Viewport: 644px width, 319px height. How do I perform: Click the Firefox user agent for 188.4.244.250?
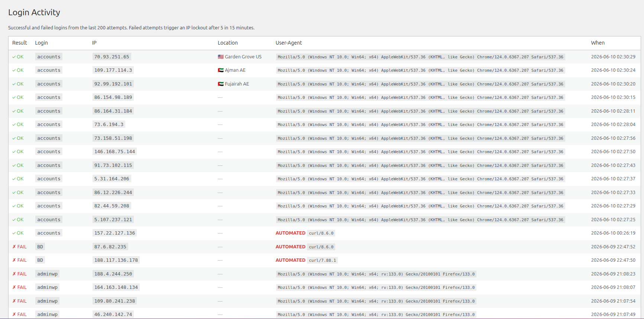coord(376,274)
